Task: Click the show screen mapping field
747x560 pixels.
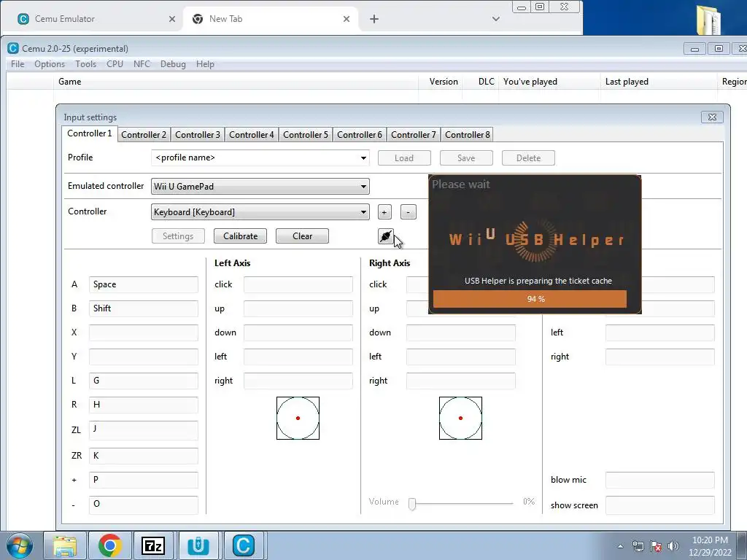Action: (659, 505)
